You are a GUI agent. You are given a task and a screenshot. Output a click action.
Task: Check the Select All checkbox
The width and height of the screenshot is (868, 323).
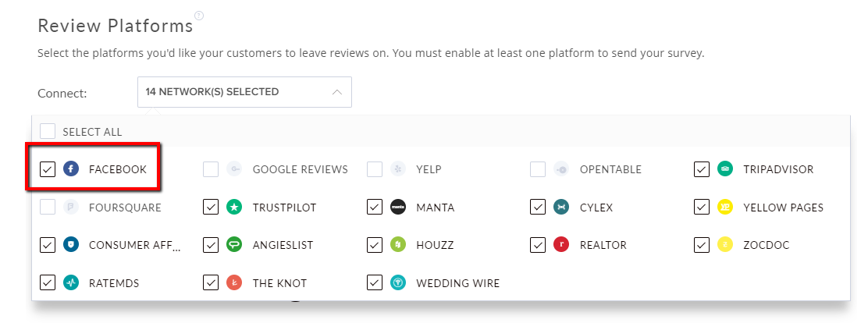click(48, 132)
